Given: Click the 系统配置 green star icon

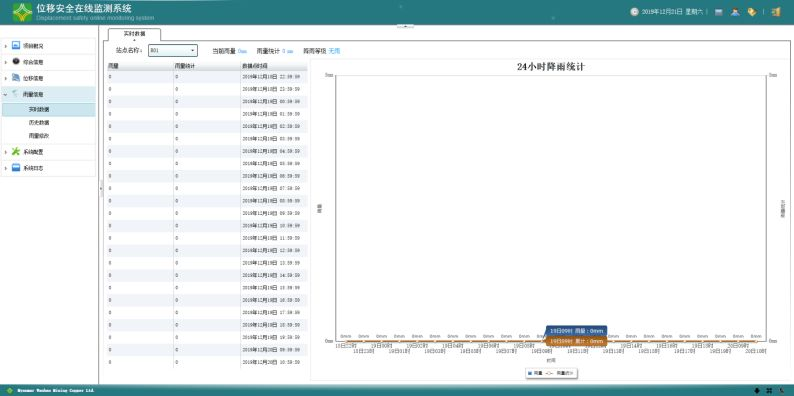Looking at the screenshot, I should pyautogui.click(x=16, y=151).
